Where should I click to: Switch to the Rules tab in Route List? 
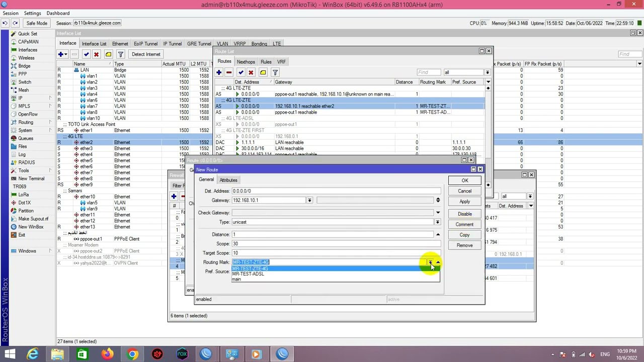[x=266, y=62]
